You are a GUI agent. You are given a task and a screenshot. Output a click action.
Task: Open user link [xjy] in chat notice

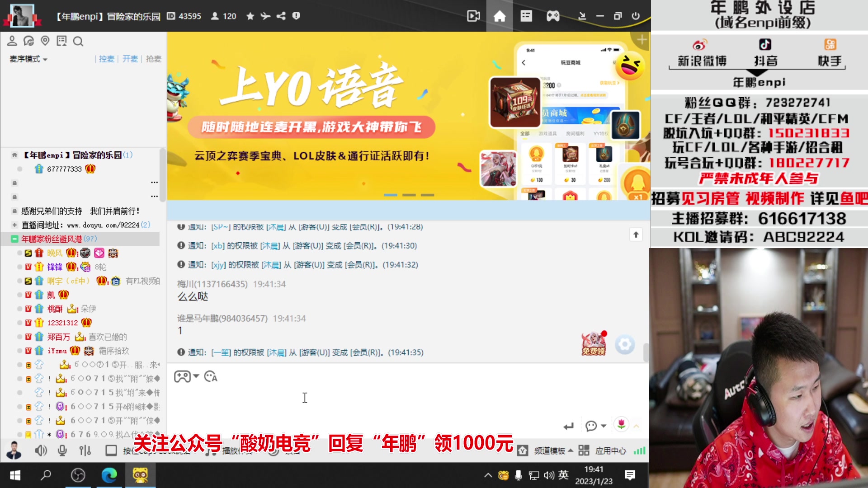click(x=219, y=265)
